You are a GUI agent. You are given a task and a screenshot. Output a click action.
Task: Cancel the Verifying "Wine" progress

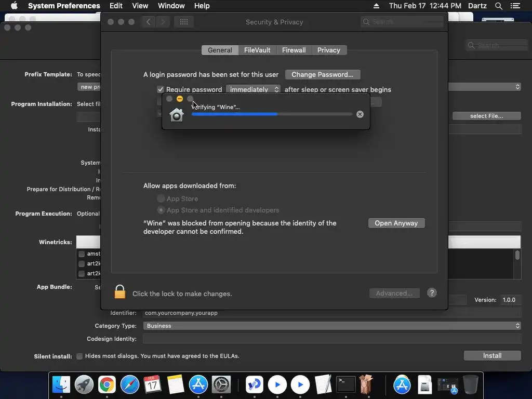360,114
